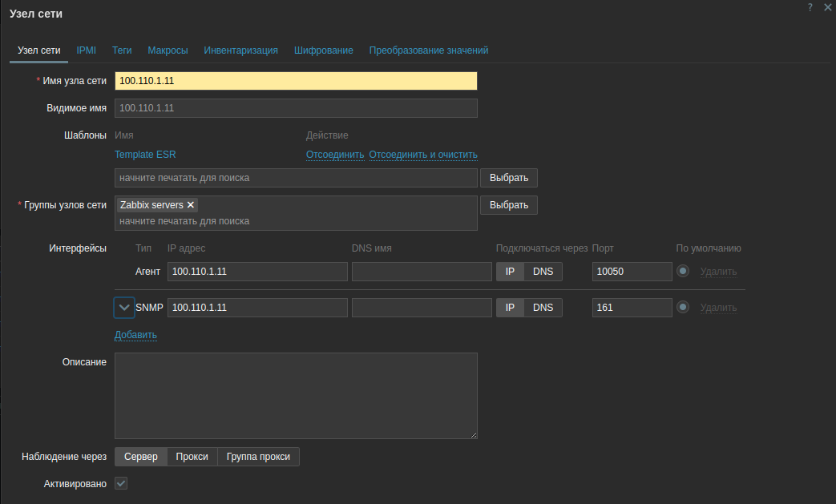Viewport: 836px width, 504px height.
Task: Remove Zabbix servers group tag
Action: pyautogui.click(x=191, y=205)
